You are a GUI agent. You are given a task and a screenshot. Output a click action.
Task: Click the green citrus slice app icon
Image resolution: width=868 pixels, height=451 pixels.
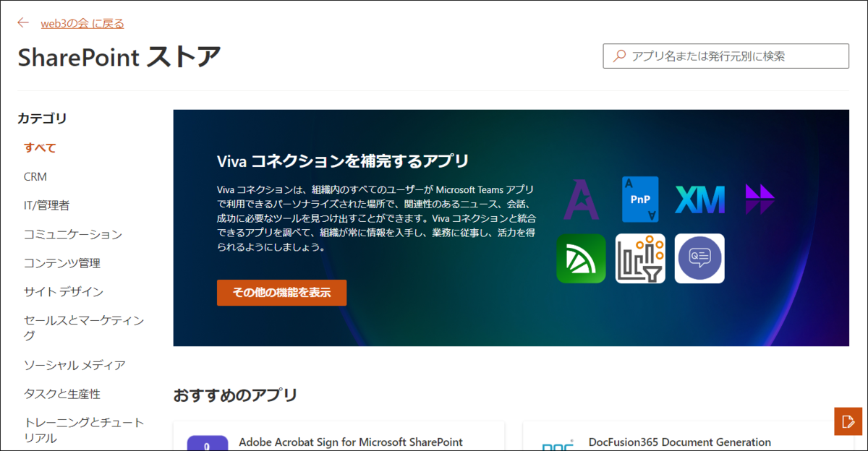point(581,258)
